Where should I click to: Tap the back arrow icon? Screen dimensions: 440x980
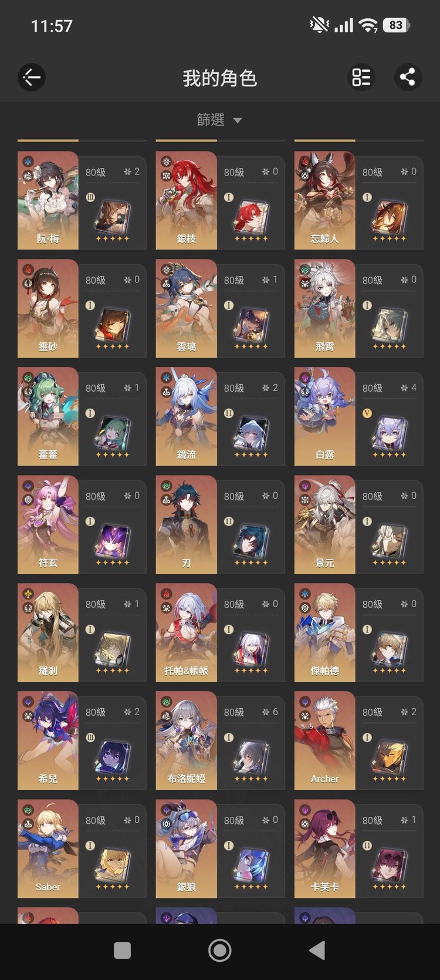point(32,77)
